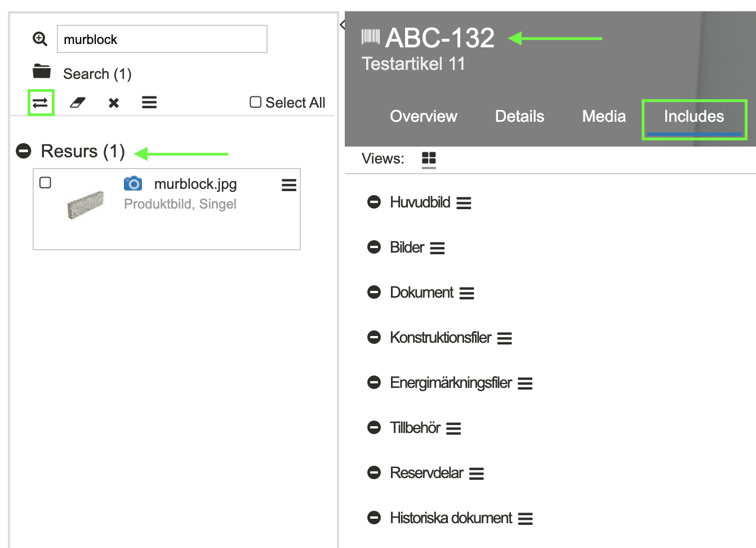Viewport: 756px width, 548px height.
Task: Collapse the Konstruktionsfiler section
Action: click(x=374, y=338)
